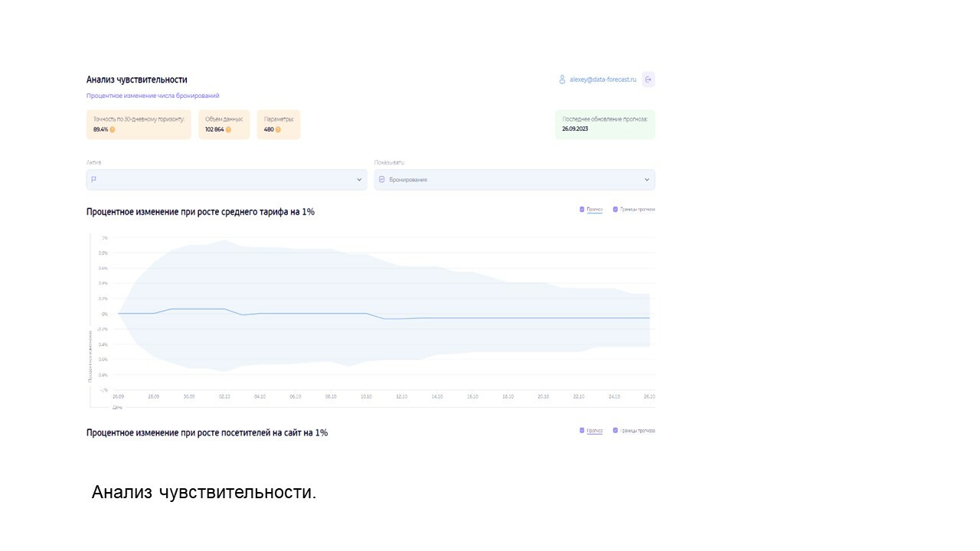Viewport: 980px width, 551px height.
Task: Click the user profile icon beside alexey@data-forecast.ru
Action: click(562, 79)
